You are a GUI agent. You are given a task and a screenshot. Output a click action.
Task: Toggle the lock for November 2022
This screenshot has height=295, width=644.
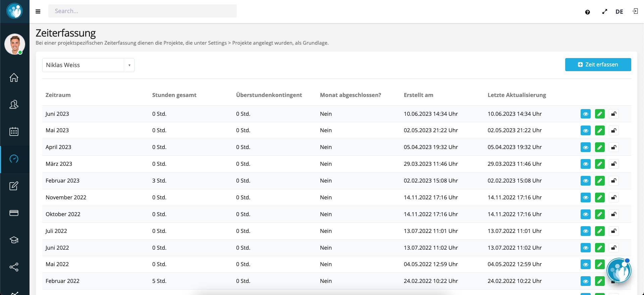click(x=614, y=197)
